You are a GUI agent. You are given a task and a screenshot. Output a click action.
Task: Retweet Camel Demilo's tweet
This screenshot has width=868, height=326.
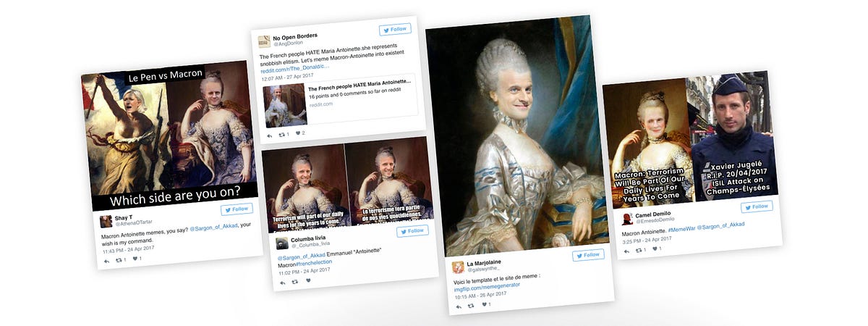coord(640,250)
